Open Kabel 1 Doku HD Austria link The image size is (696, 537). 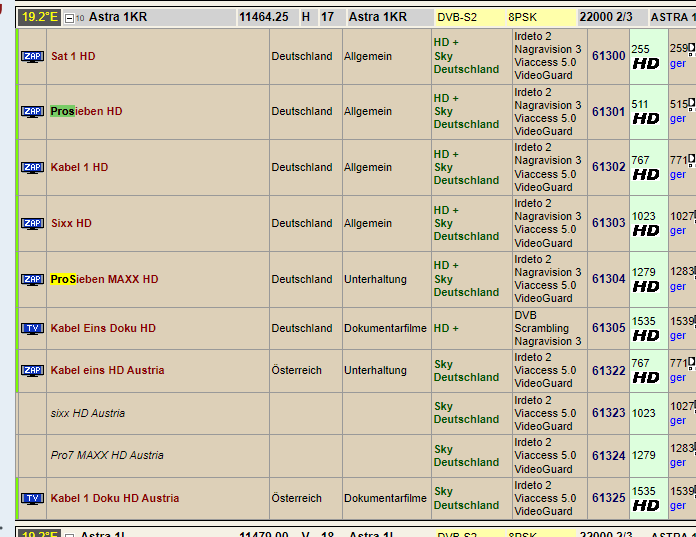tap(115, 498)
